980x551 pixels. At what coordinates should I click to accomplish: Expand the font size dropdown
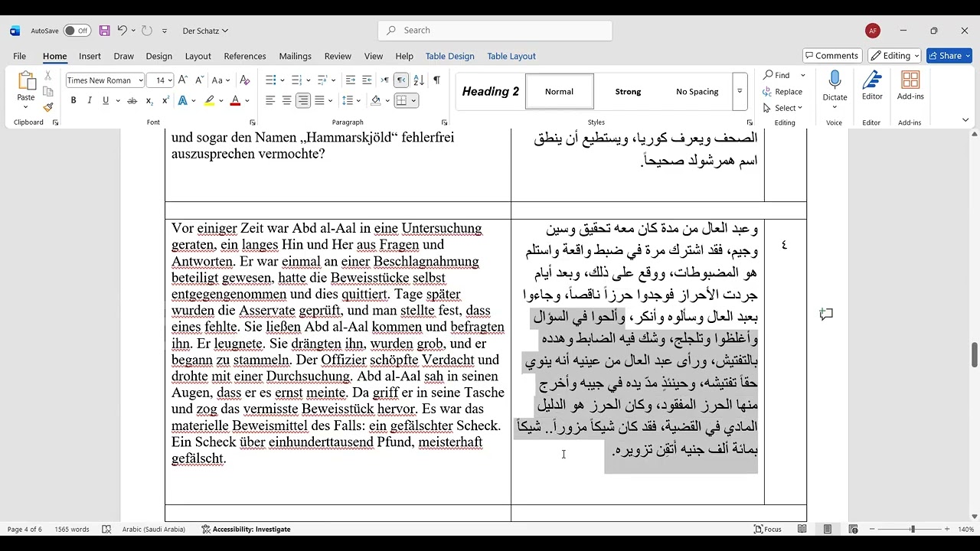pos(170,80)
